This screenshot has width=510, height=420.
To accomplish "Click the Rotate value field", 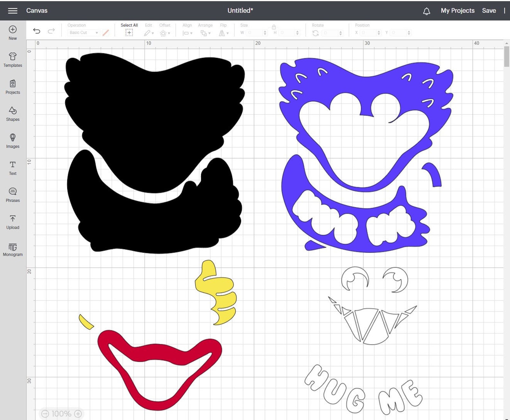I will click(330, 33).
